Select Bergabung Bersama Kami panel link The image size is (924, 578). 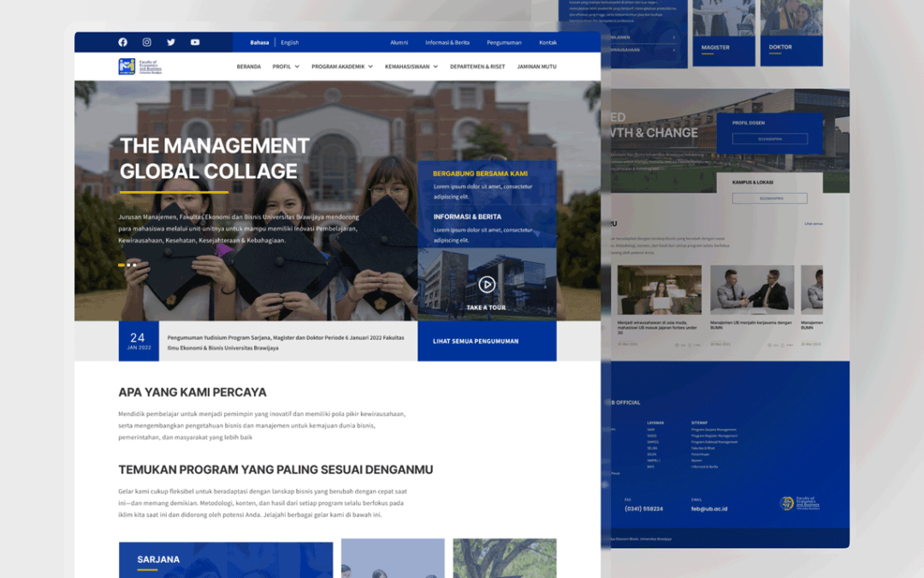tap(480, 173)
